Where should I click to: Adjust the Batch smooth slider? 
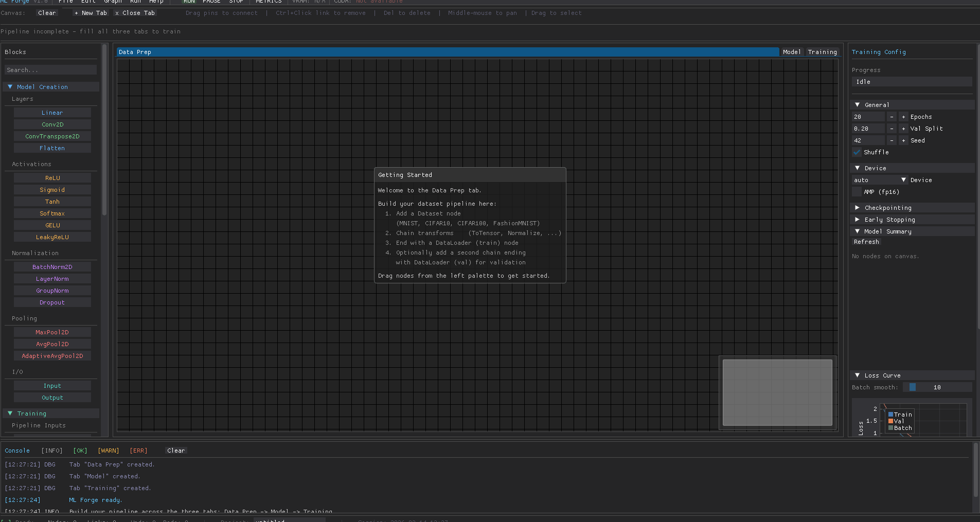(x=912, y=387)
